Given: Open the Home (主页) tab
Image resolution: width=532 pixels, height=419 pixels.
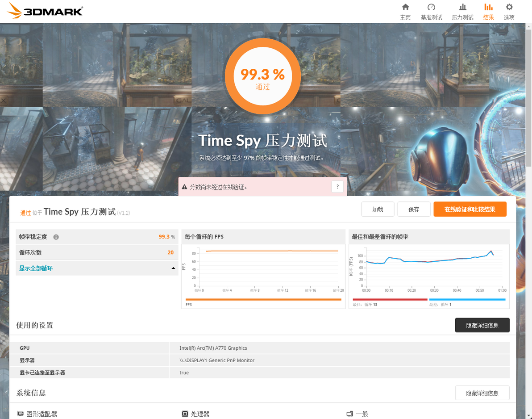Looking at the screenshot, I should (x=405, y=12).
